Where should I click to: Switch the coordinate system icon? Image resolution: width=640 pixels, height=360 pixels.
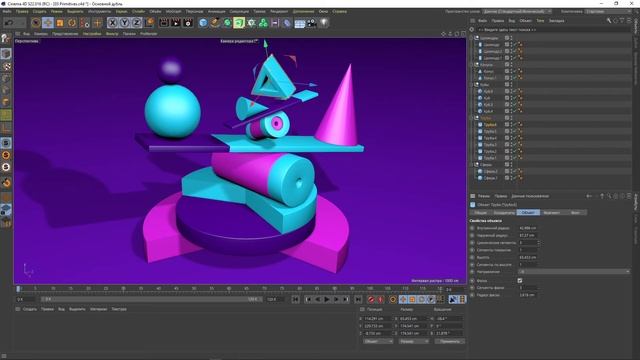pyautogui.click(x=149, y=23)
